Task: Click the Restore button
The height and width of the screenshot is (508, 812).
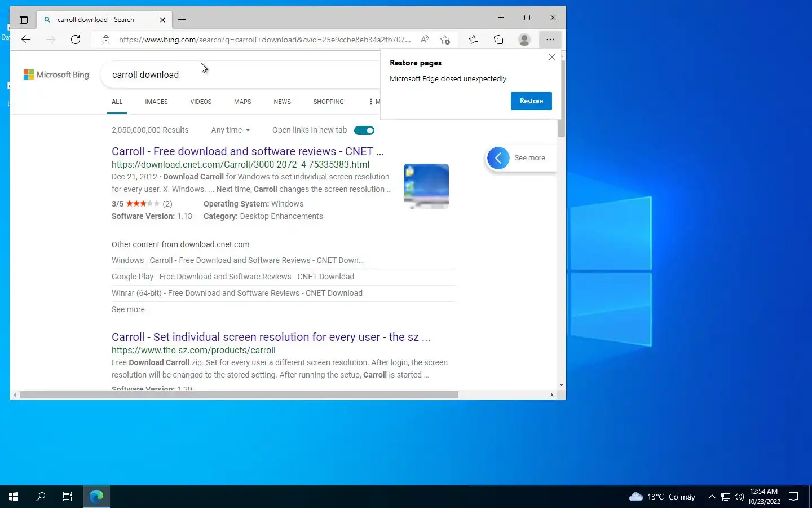Action: coord(531,101)
